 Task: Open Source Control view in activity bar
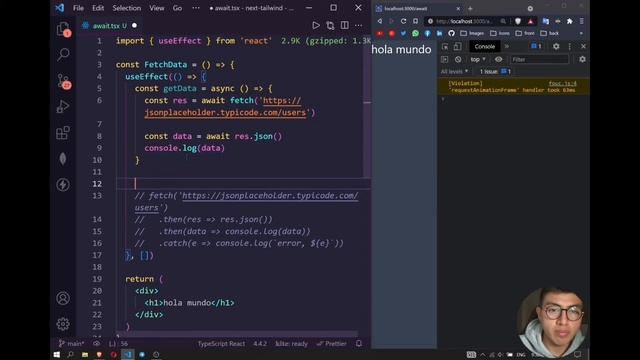point(63,81)
